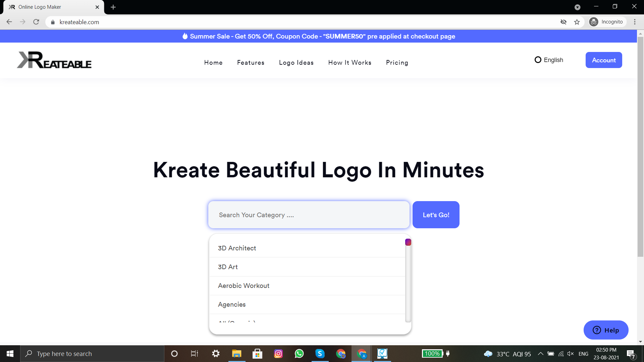Go to Logo Ideas page
The width and height of the screenshot is (644, 362).
point(296,63)
